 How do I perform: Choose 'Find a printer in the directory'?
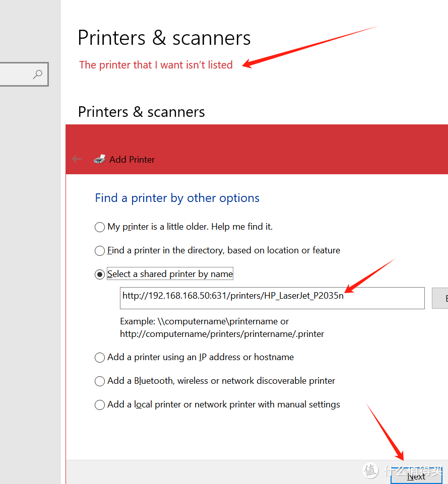point(100,251)
